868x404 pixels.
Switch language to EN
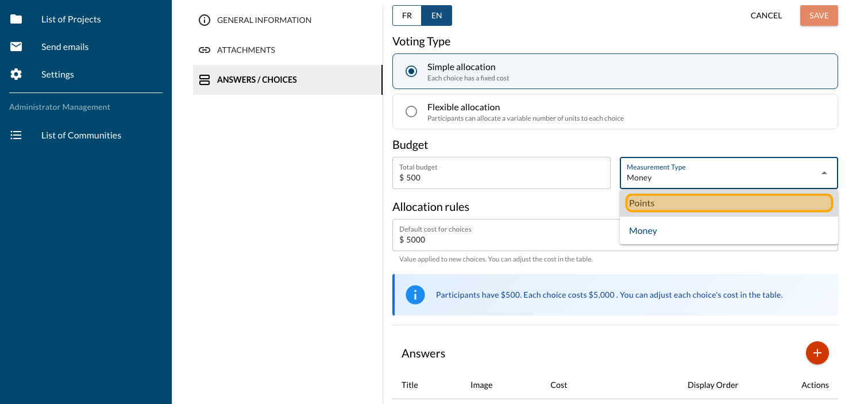coord(437,16)
